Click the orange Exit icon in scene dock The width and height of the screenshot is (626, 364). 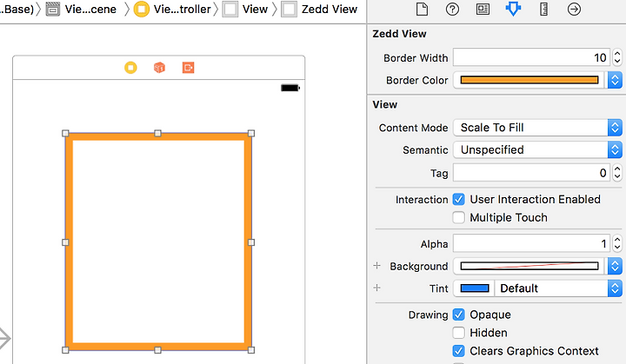188,68
